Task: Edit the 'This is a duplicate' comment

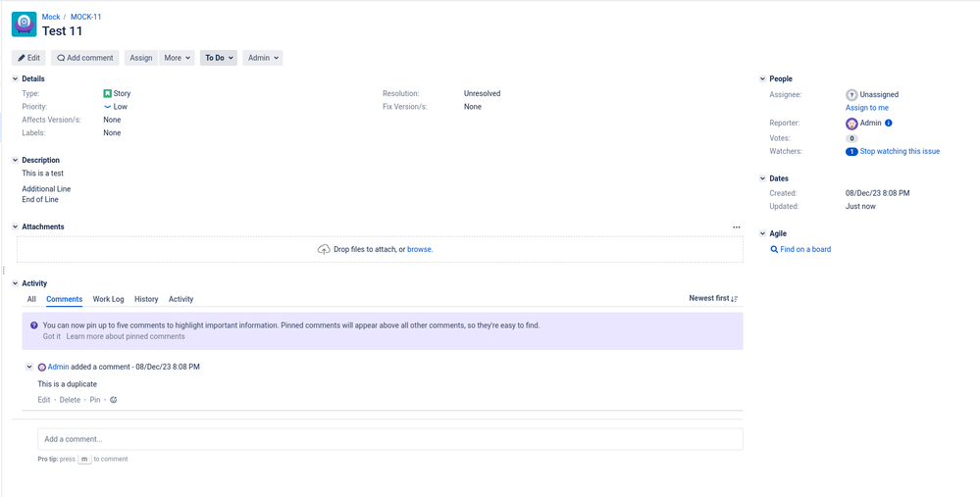Action: (44, 400)
